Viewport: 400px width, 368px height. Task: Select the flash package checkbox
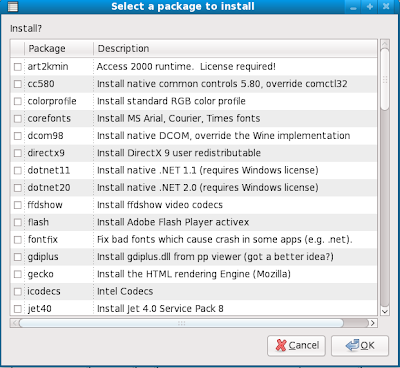(x=18, y=222)
